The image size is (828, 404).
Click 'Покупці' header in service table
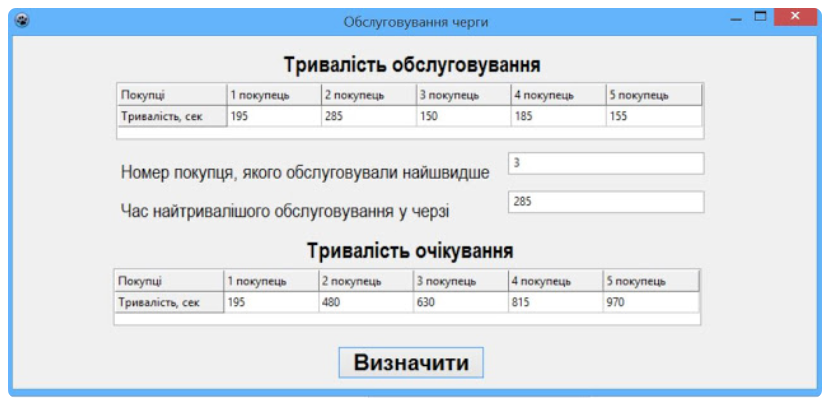172,95
